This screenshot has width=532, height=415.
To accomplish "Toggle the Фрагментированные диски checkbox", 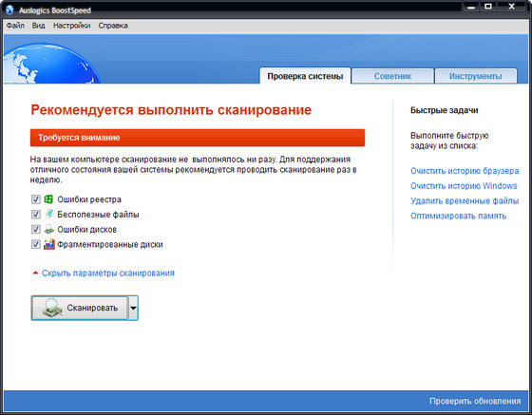I will [36, 244].
